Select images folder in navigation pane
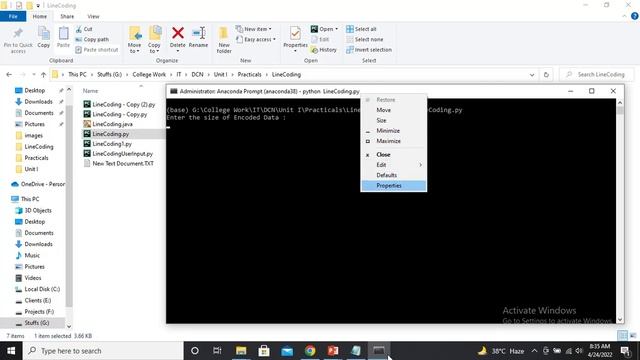 tap(33, 136)
